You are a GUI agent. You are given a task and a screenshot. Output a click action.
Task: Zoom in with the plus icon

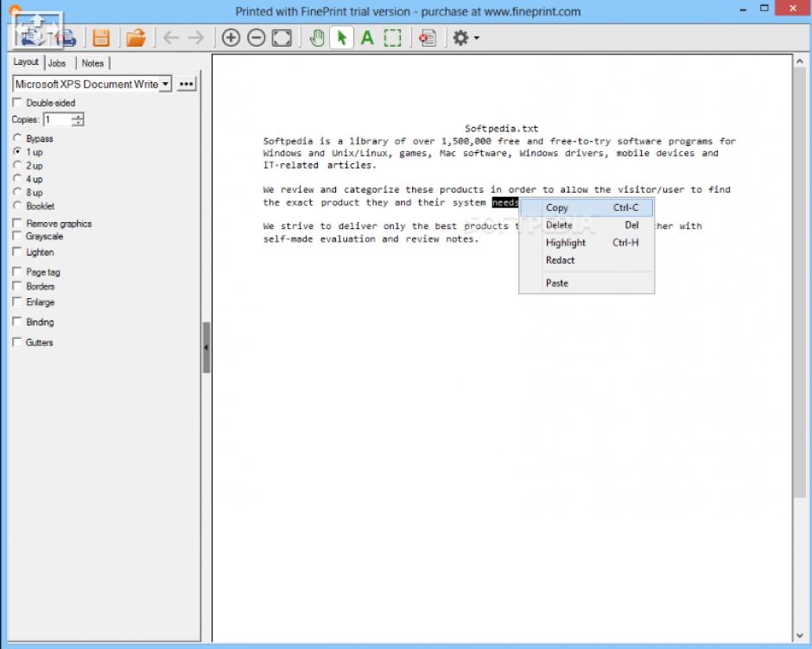click(231, 38)
